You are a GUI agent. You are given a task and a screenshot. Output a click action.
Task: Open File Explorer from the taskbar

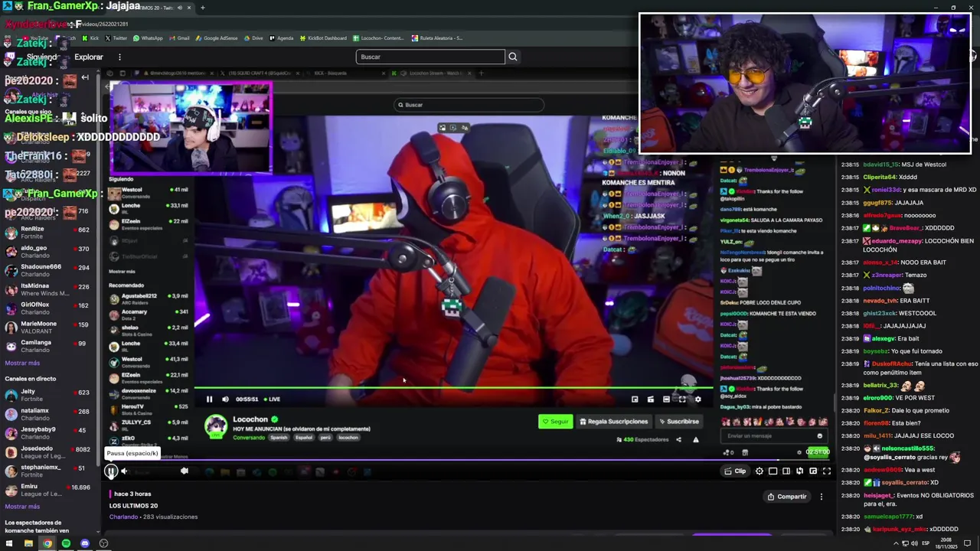28,543
